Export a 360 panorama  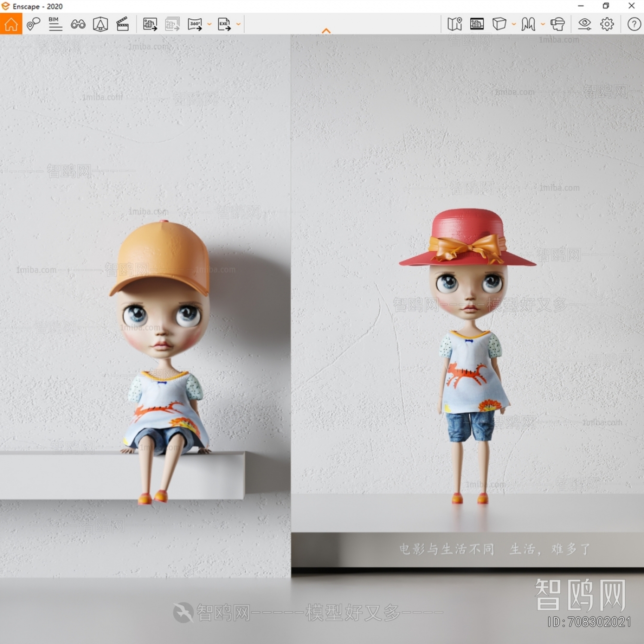coord(195,24)
